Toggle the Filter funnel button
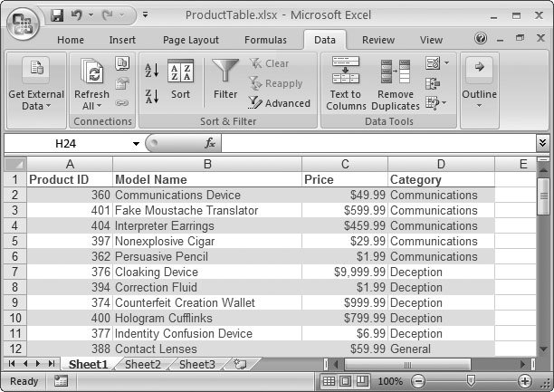Viewport: 554px width, 392px height. click(x=225, y=79)
